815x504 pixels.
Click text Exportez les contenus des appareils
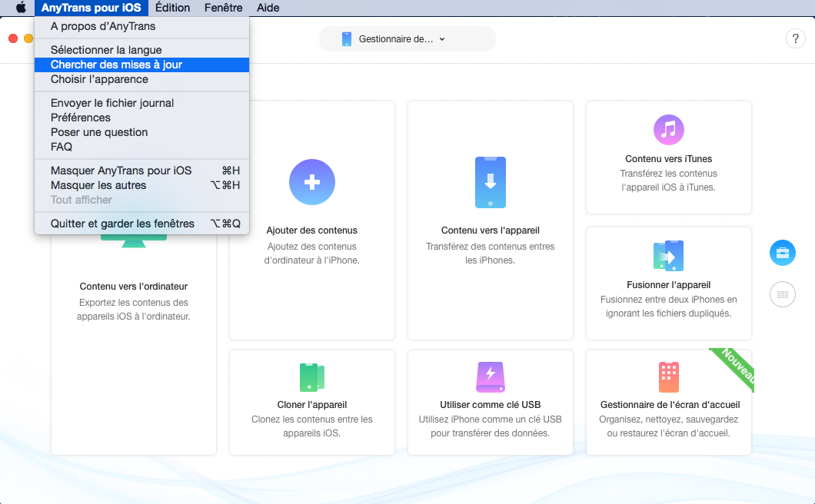tap(134, 310)
